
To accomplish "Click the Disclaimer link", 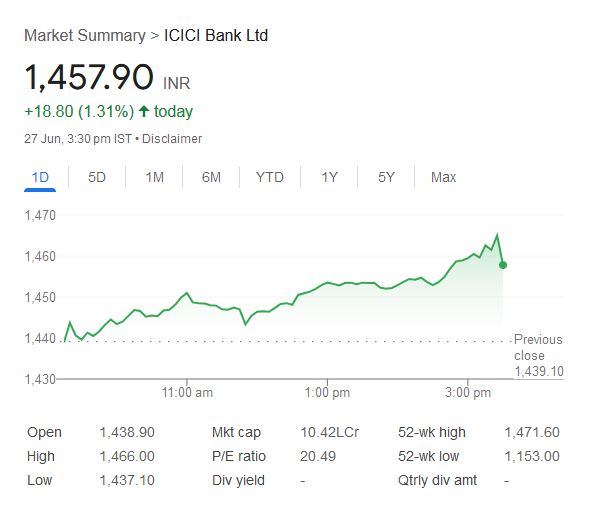I will click(x=172, y=139).
